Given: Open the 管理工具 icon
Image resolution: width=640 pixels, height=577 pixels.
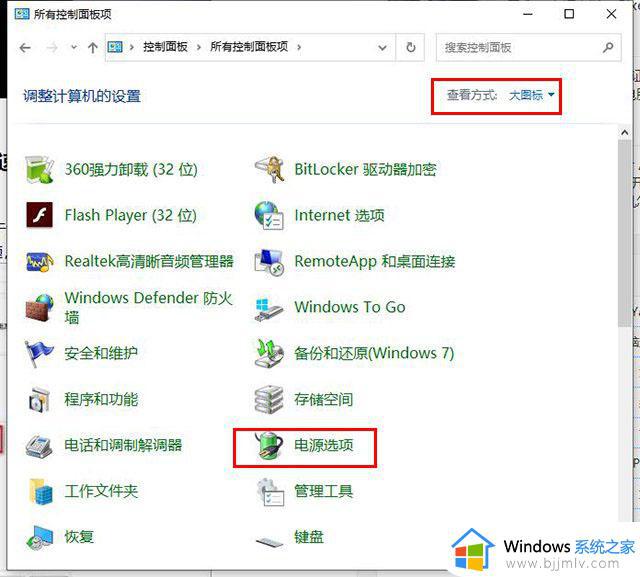Looking at the screenshot, I should pyautogui.click(x=270, y=492).
